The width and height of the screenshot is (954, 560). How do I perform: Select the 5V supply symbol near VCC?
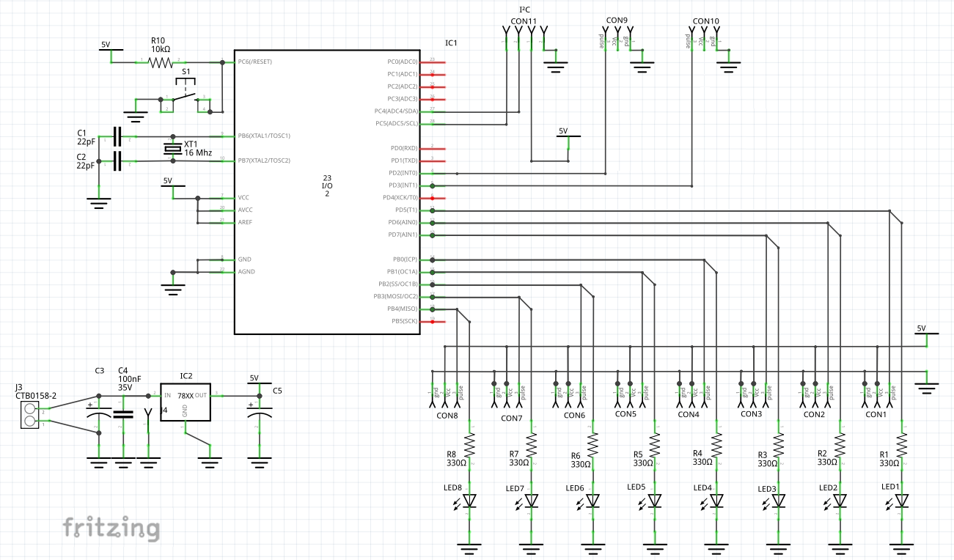click(x=172, y=183)
